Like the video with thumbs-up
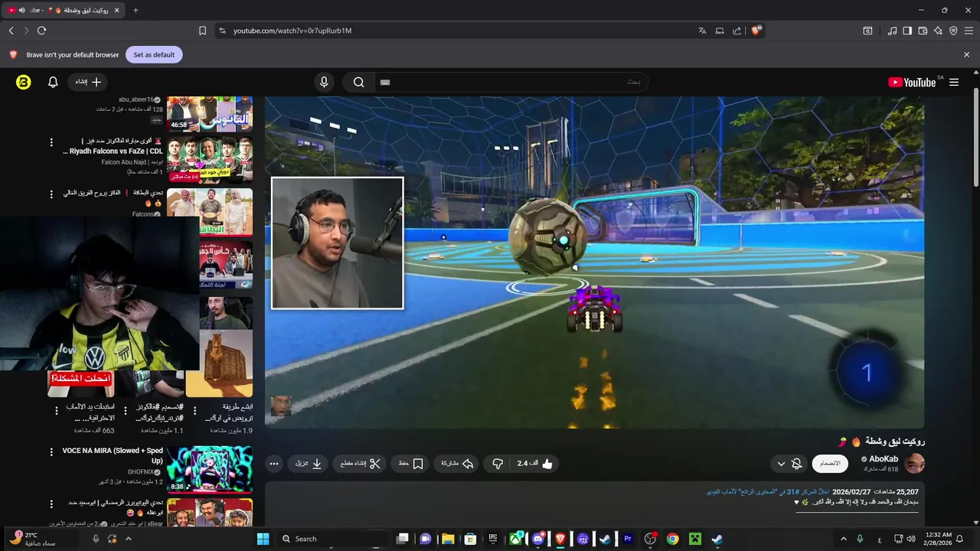The height and width of the screenshot is (551, 980). pyautogui.click(x=535, y=464)
